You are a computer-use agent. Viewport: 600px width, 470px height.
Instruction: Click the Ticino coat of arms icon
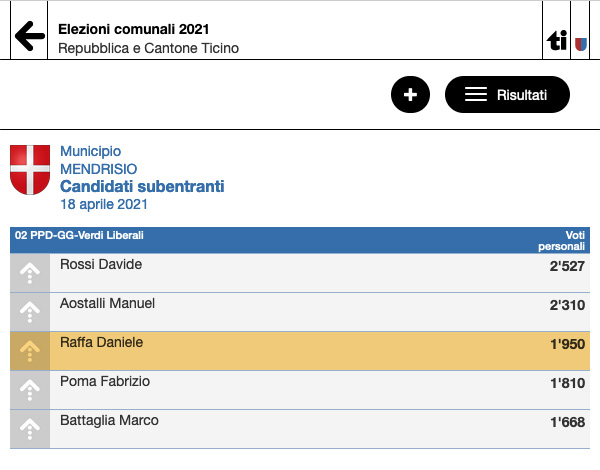pyautogui.click(x=581, y=44)
